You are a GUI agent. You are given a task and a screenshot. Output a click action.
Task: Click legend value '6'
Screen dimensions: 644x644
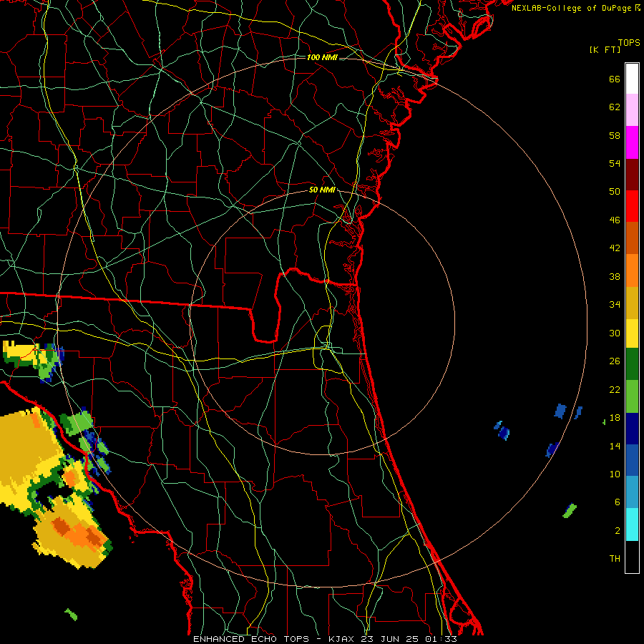click(618, 502)
